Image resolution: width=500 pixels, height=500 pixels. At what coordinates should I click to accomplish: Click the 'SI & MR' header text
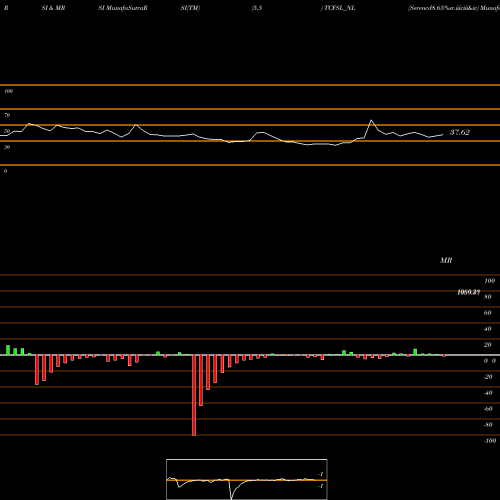pos(53,8)
